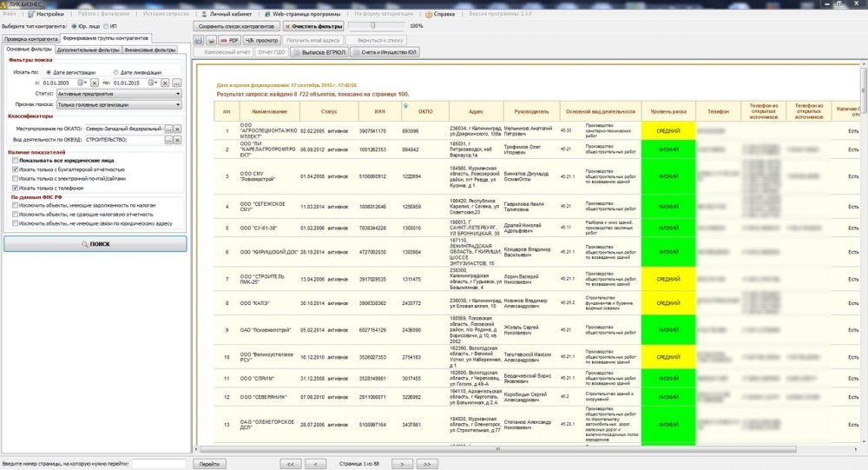Open the Основные фильтры tab

[x=29, y=50]
